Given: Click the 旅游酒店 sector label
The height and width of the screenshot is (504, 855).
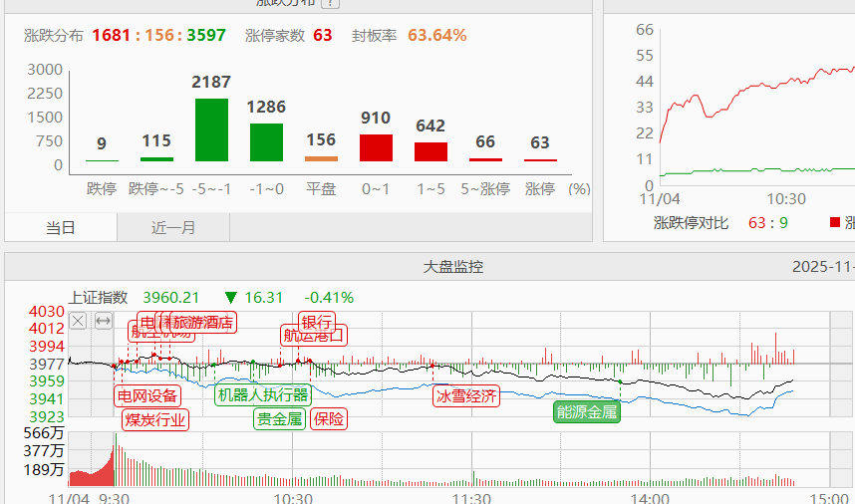Looking at the screenshot, I should 203,322.
